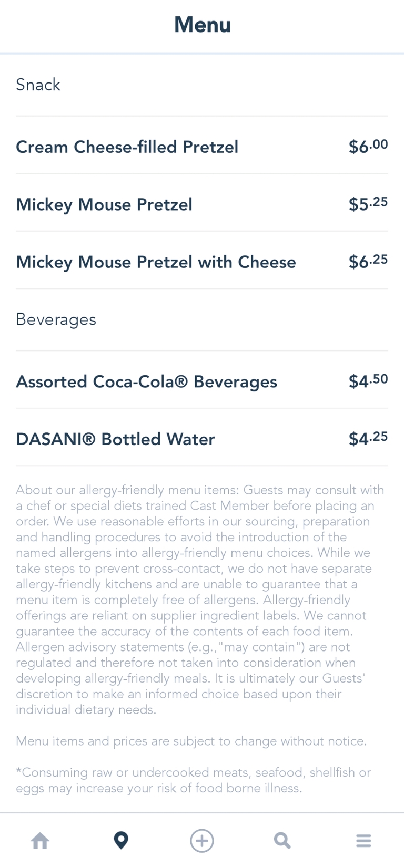Click the $4.25 water price

368,438
